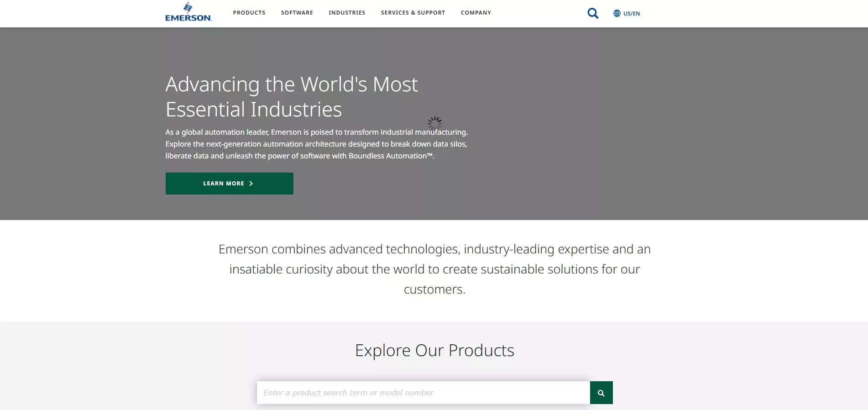Open the Products menu
The width and height of the screenshot is (868, 410).
(249, 13)
